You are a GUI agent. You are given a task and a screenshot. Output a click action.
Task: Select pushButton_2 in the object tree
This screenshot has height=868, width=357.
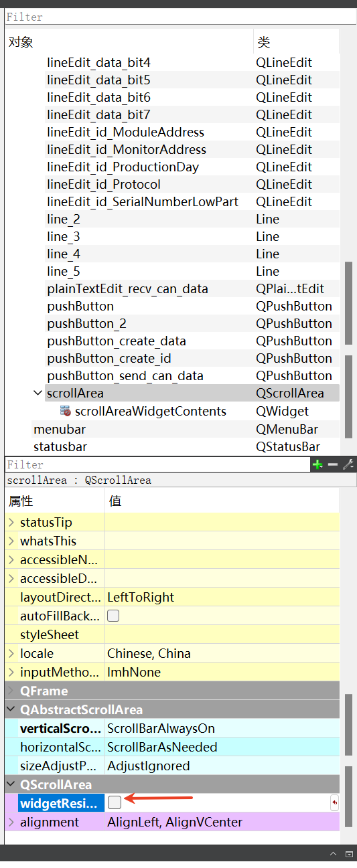(86, 324)
